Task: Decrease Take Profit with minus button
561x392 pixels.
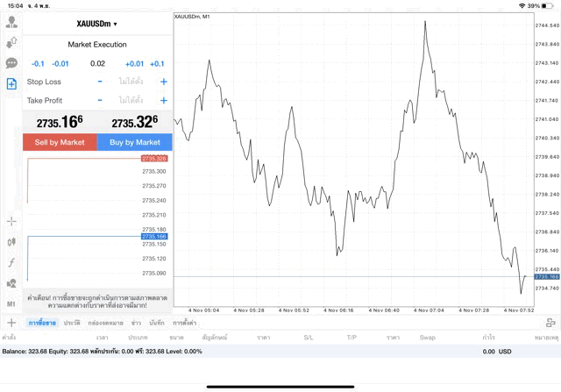Action: 100,101
